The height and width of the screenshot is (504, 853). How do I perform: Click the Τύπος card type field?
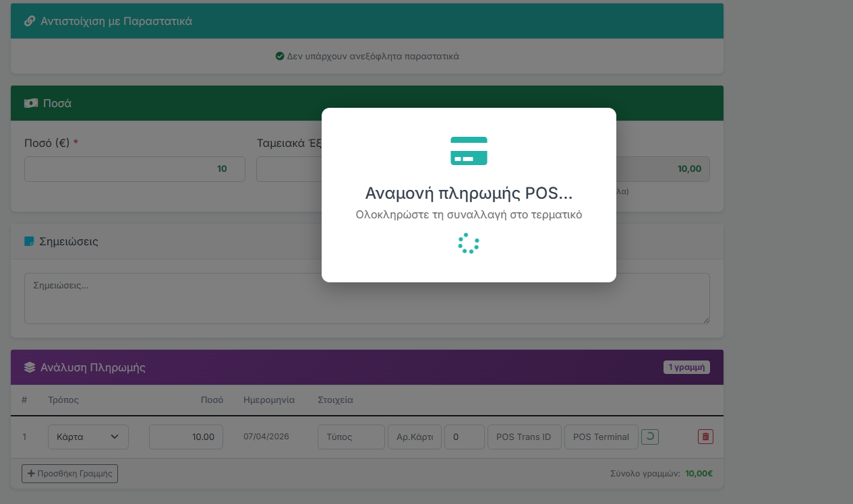[x=351, y=437]
